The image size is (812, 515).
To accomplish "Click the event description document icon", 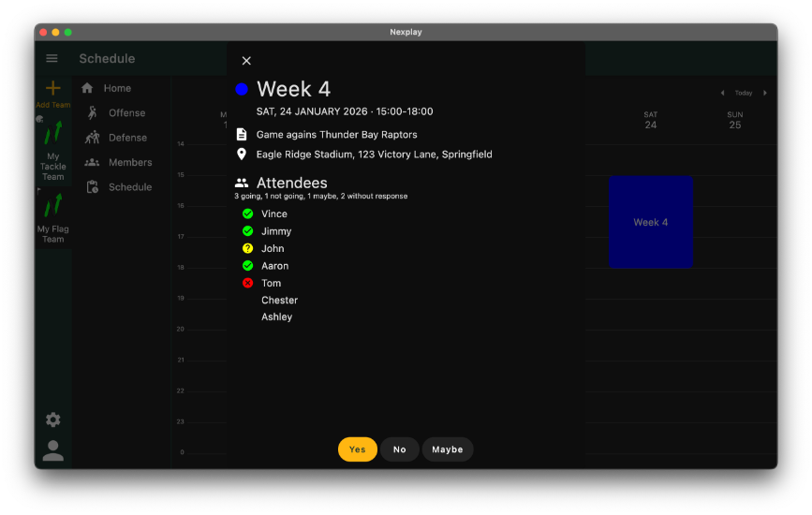I will 242,135.
